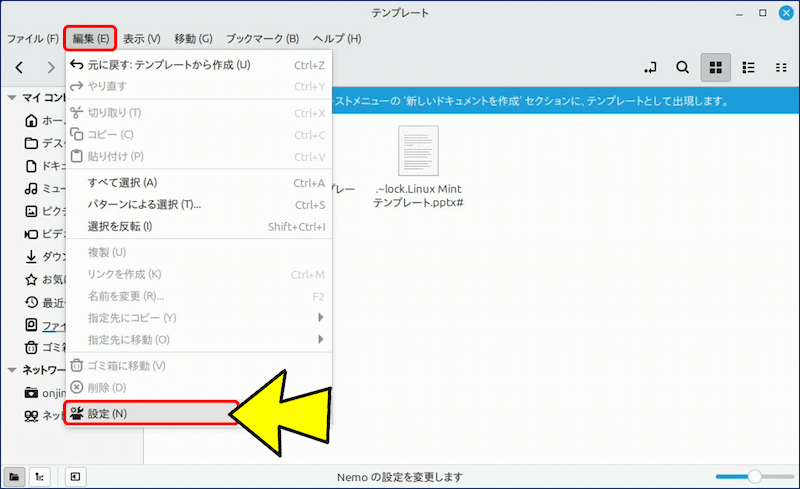
Task: Open the 表示 (V) menu
Action: pyautogui.click(x=142, y=39)
